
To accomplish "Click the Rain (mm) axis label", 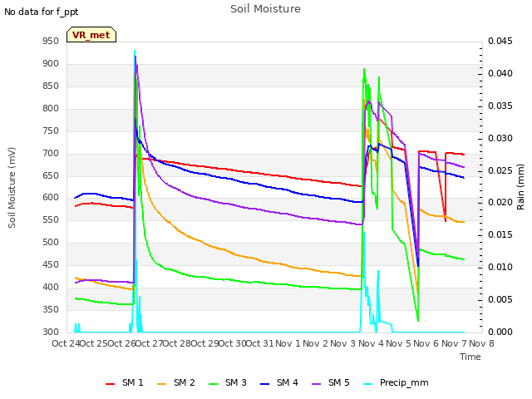I will click(520, 187).
